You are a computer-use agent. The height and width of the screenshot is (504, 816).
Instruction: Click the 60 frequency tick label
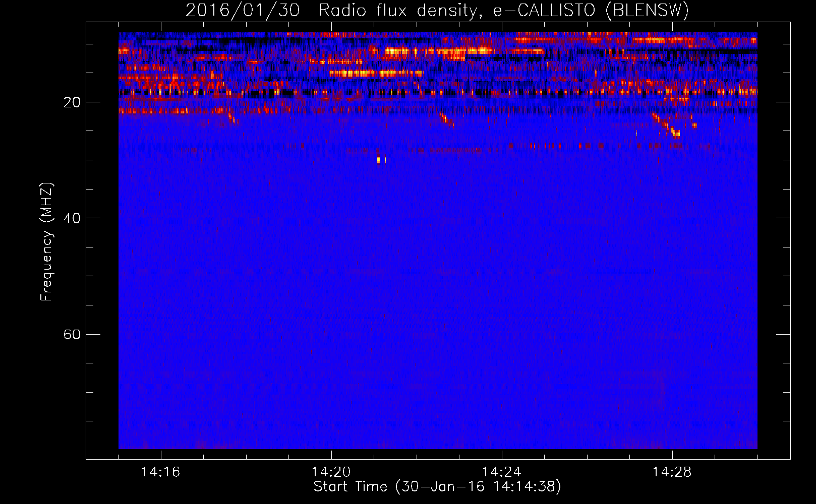tap(72, 334)
